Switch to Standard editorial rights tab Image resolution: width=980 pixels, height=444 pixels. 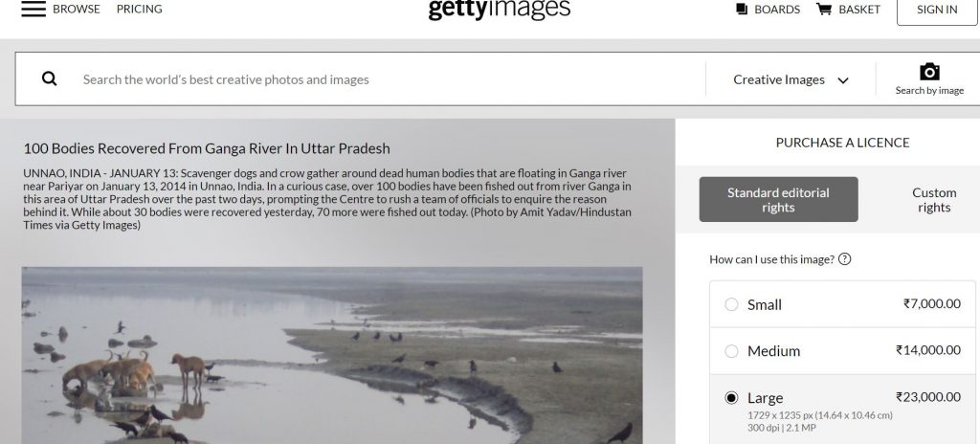coord(778,199)
